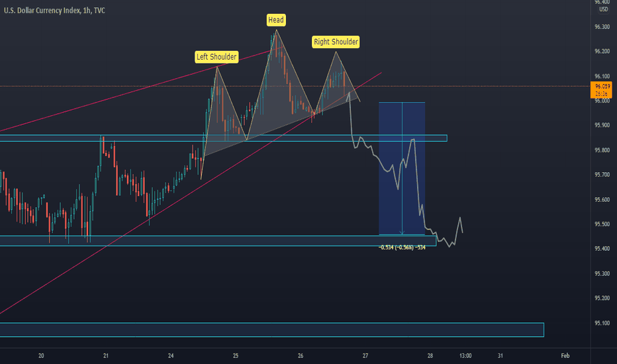
Task: Click the date label 25 on time axis
Action: (x=236, y=356)
